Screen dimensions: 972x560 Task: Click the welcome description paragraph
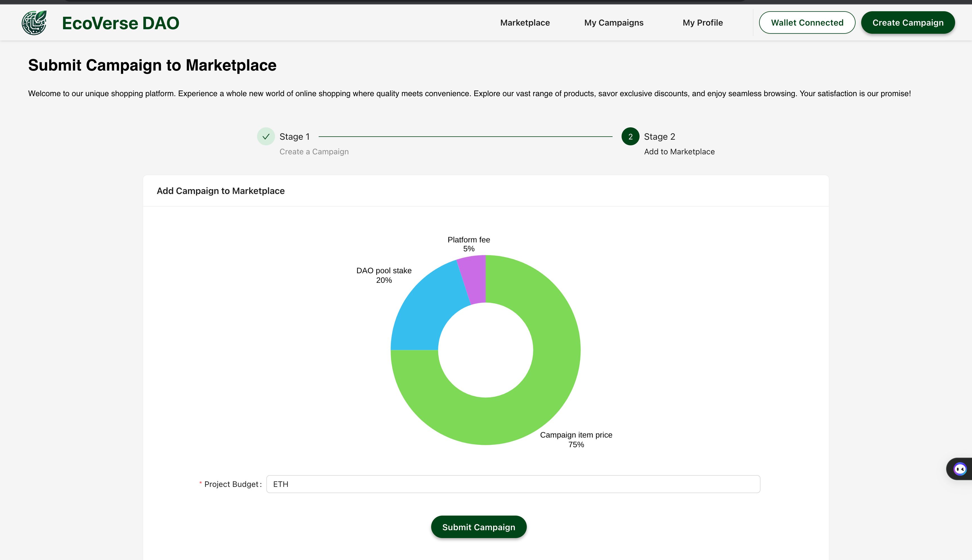pyautogui.click(x=469, y=94)
